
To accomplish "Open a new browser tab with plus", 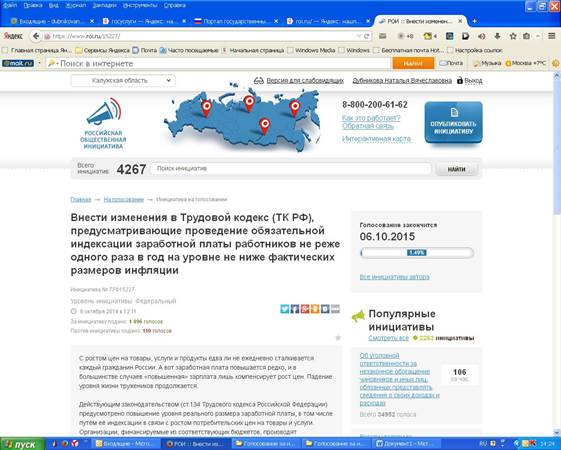I will pyautogui.click(x=474, y=21).
